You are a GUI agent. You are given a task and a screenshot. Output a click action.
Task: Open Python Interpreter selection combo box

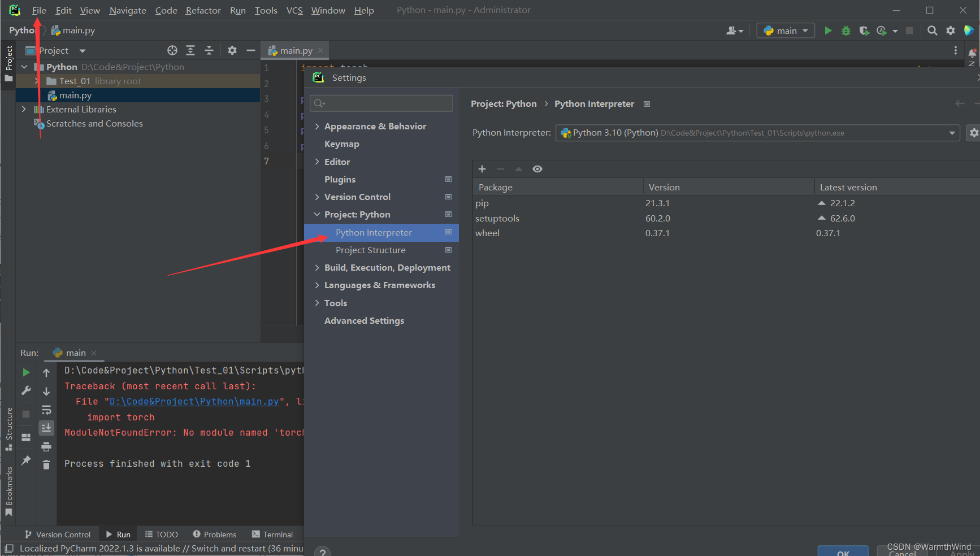click(x=757, y=133)
